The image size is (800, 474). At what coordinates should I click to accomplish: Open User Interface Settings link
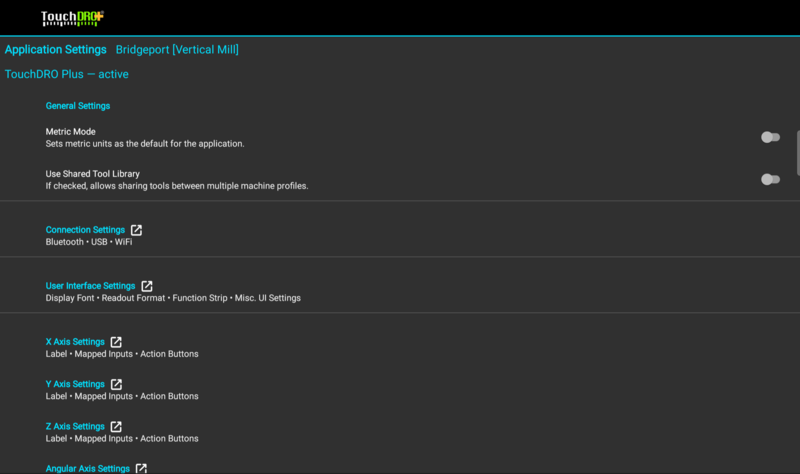[90, 286]
